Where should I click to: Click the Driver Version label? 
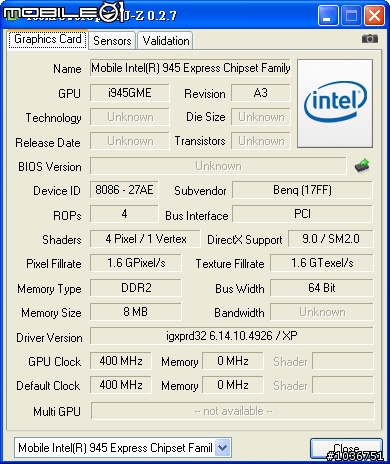coord(49,338)
